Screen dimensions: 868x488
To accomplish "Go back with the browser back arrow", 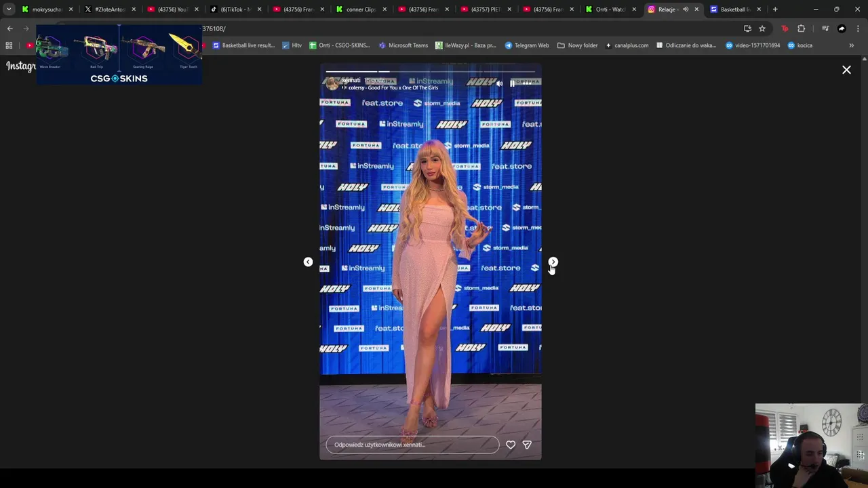I will 9,28.
